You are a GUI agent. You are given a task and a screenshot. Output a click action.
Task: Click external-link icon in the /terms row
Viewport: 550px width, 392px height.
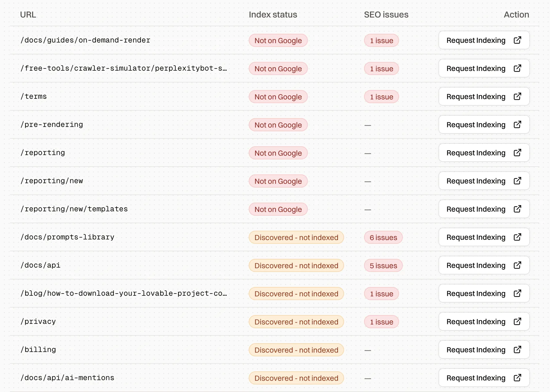517,96
